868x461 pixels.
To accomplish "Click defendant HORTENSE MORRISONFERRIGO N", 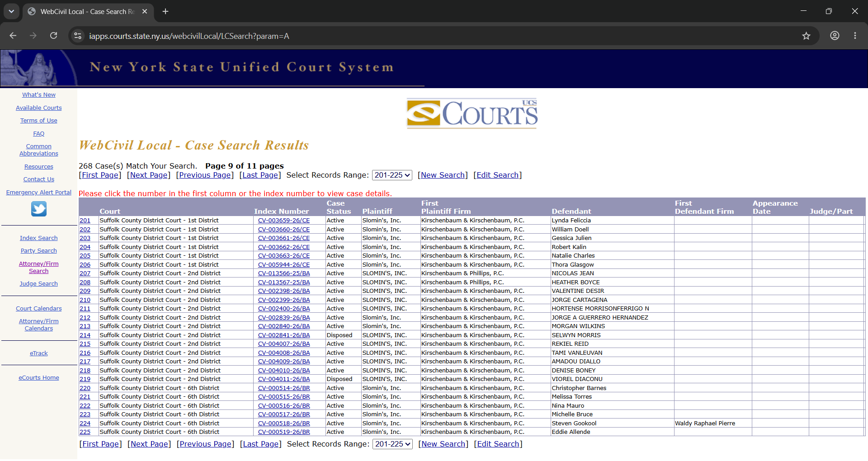I will [x=600, y=309].
